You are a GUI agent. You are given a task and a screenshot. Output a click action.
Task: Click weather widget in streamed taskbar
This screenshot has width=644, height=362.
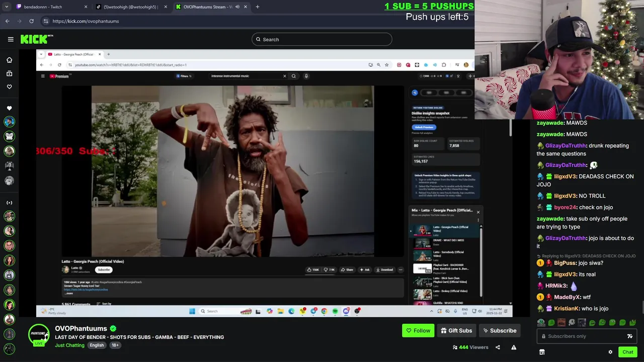pos(54,311)
